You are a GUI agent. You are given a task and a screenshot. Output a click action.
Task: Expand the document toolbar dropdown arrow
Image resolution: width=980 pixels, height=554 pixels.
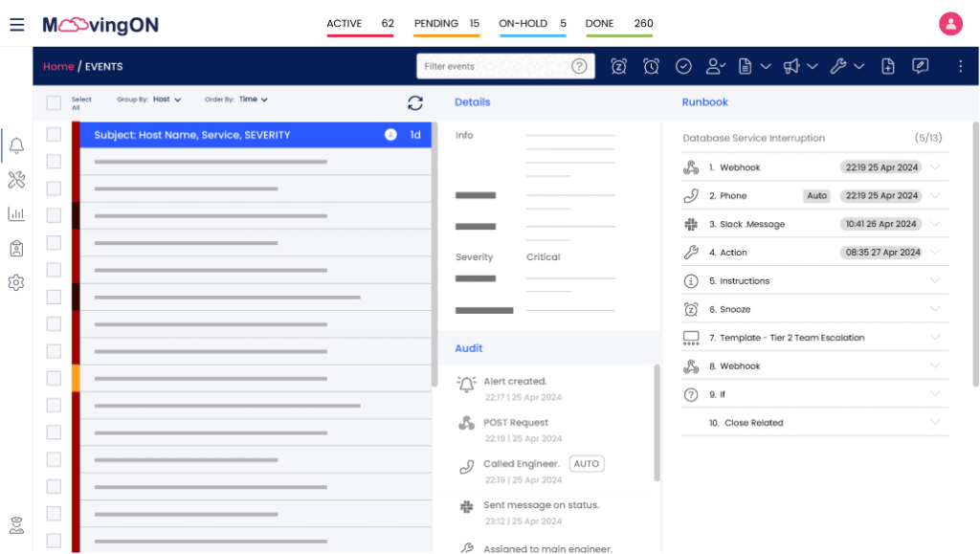(766, 66)
